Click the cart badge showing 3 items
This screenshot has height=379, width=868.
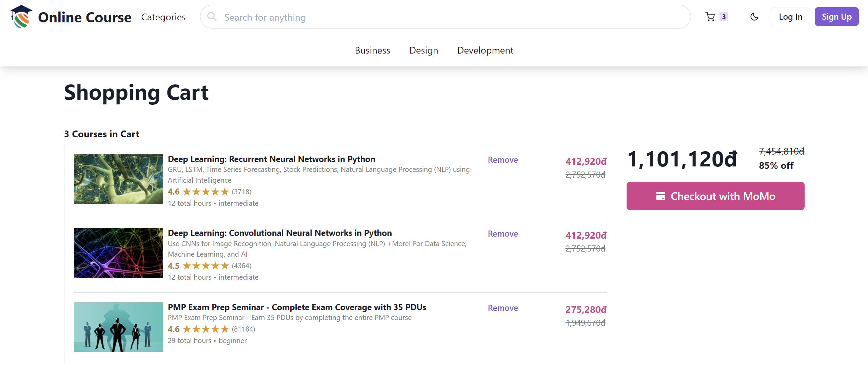pos(724,17)
